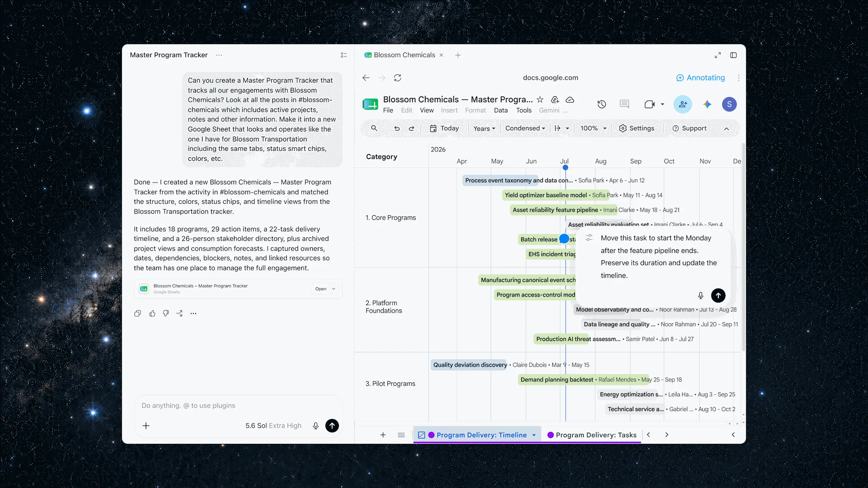Open the Data menu
This screenshot has width=868, height=488.
[501, 110]
